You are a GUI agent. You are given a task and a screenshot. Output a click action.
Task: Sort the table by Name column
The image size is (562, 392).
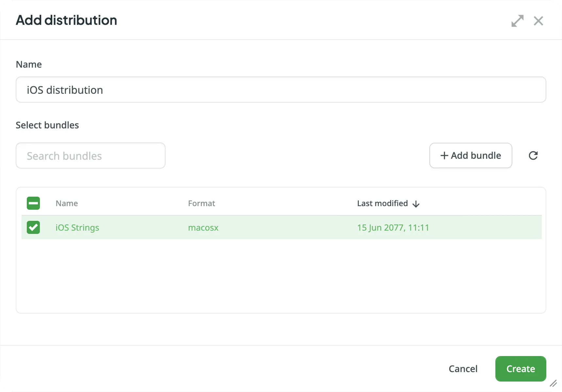66,203
